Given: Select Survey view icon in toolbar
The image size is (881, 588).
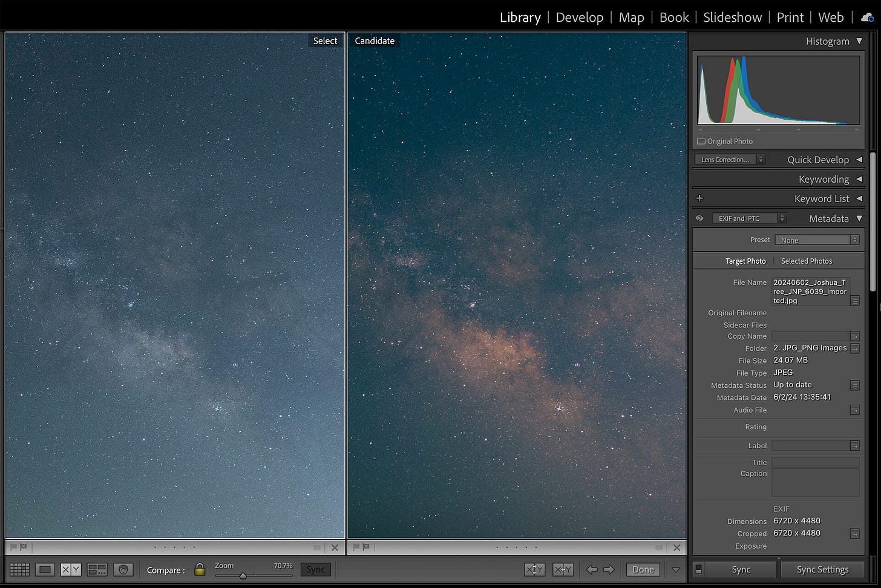Looking at the screenshot, I should tap(97, 570).
